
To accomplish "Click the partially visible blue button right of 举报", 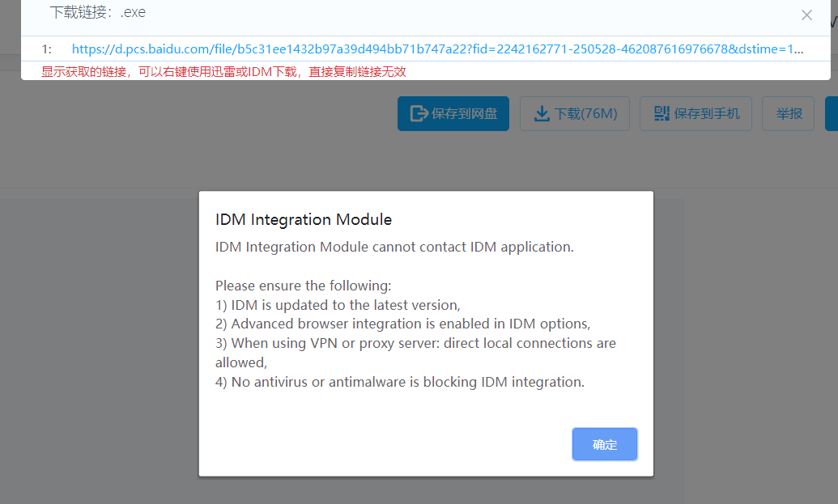I will pos(832,113).
